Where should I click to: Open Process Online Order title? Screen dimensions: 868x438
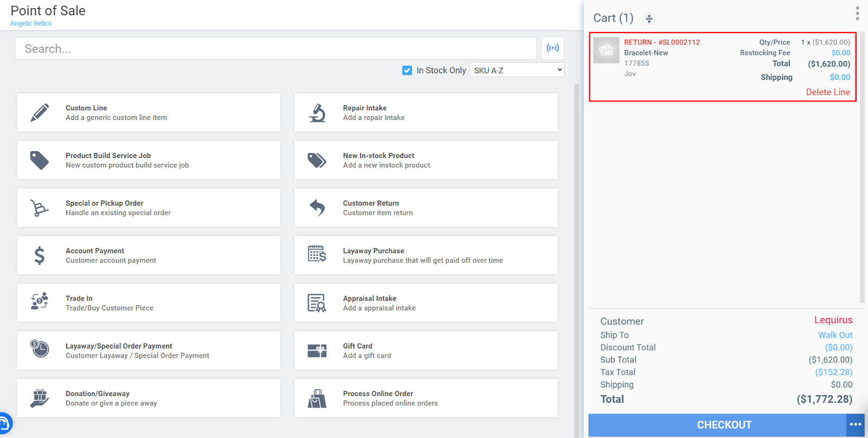378,394
